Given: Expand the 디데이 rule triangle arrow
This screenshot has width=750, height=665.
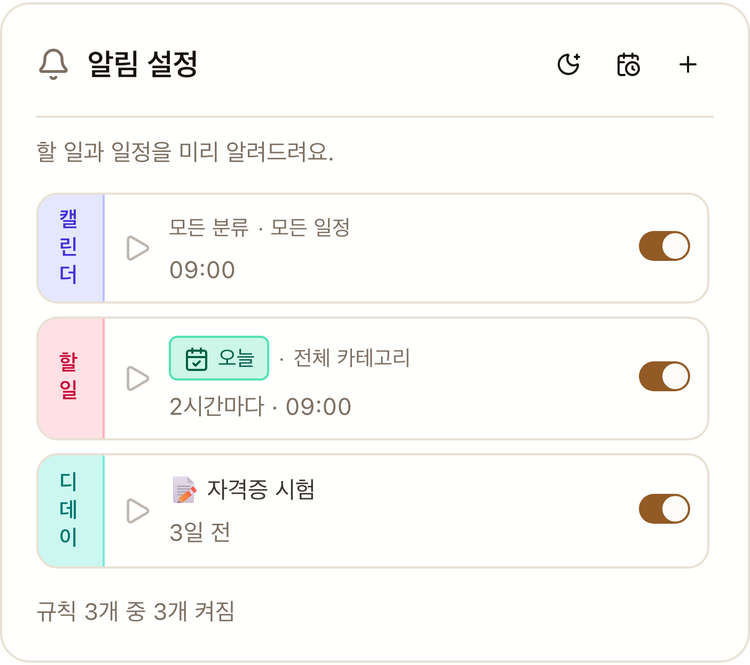Looking at the screenshot, I should (138, 511).
